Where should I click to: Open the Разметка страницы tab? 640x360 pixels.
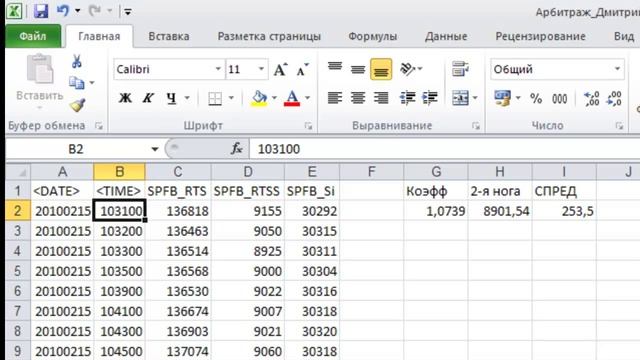pos(269,36)
